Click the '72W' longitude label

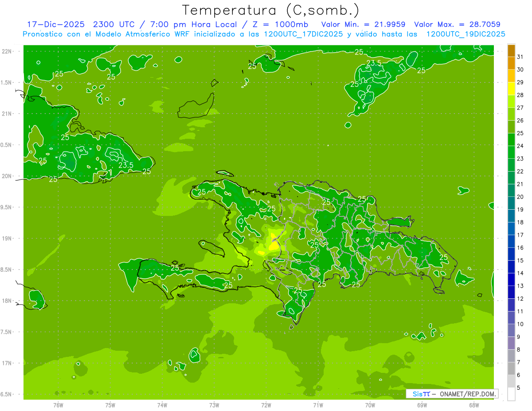pos(266,405)
